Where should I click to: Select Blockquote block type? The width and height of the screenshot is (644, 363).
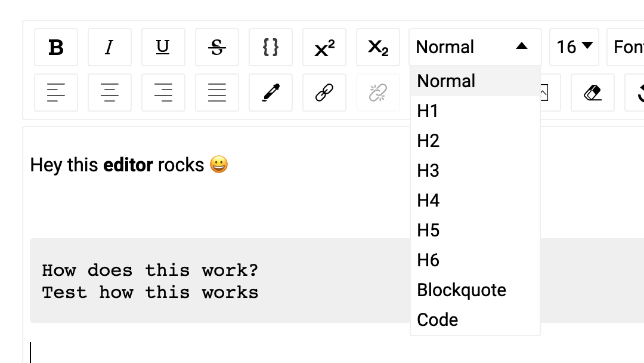[x=475, y=290]
